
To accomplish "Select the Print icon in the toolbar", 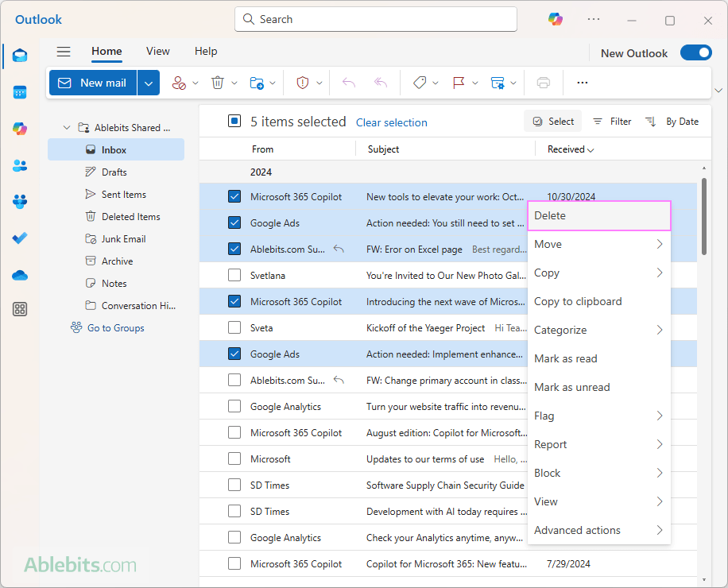I will (544, 83).
